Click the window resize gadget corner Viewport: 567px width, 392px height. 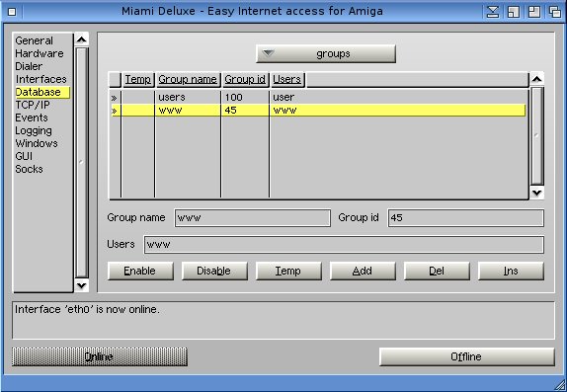[559, 385]
